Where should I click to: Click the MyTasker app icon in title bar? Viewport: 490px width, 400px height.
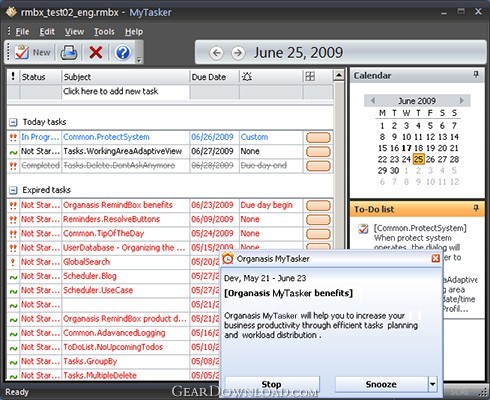[x=11, y=12]
